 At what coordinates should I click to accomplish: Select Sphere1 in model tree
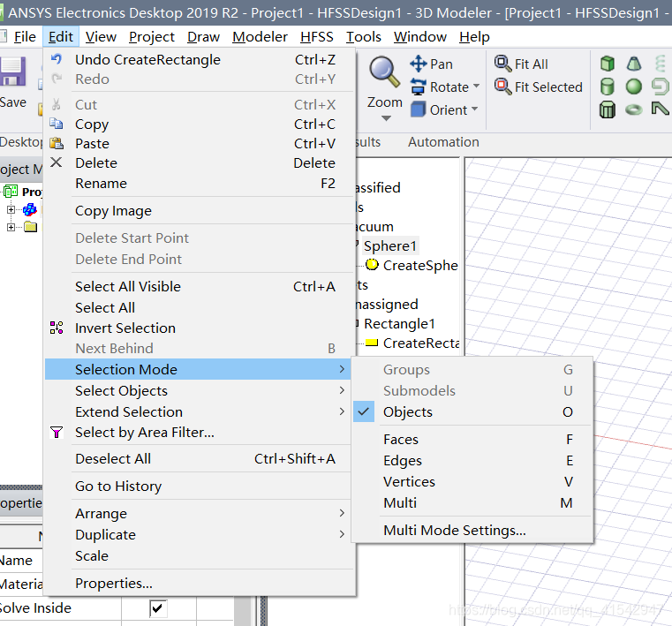(390, 246)
